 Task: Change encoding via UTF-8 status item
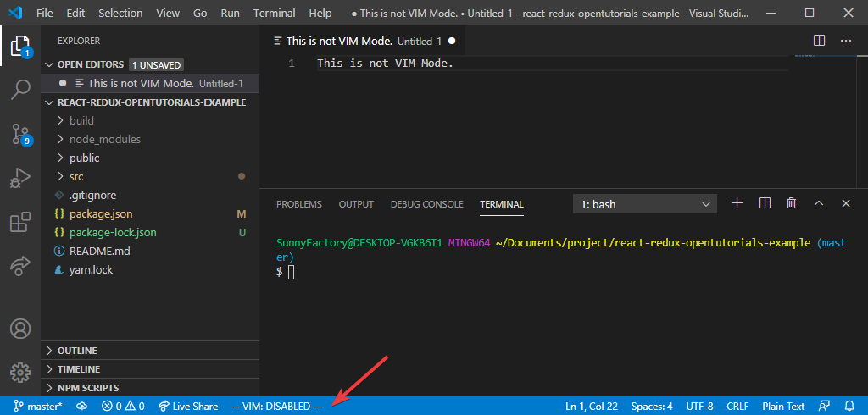[x=699, y=407]
